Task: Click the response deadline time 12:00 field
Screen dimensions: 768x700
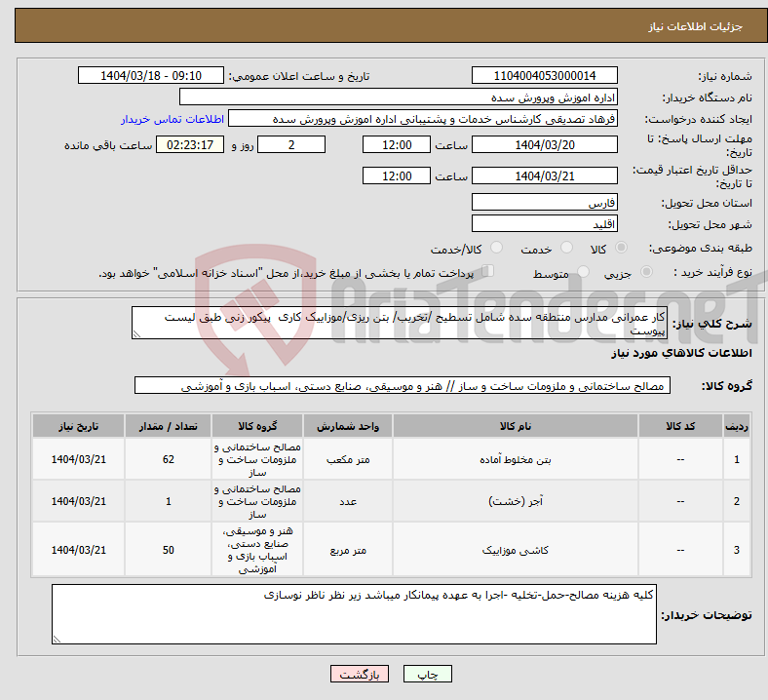Action: tap(397, 144)
